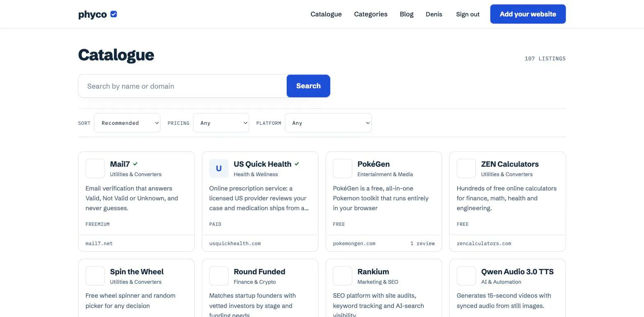Click the Qwen Audio 3.0 TTS logo placeholder
The height and width of the screenshot is (317, 644).
click(x=466, y=276)
